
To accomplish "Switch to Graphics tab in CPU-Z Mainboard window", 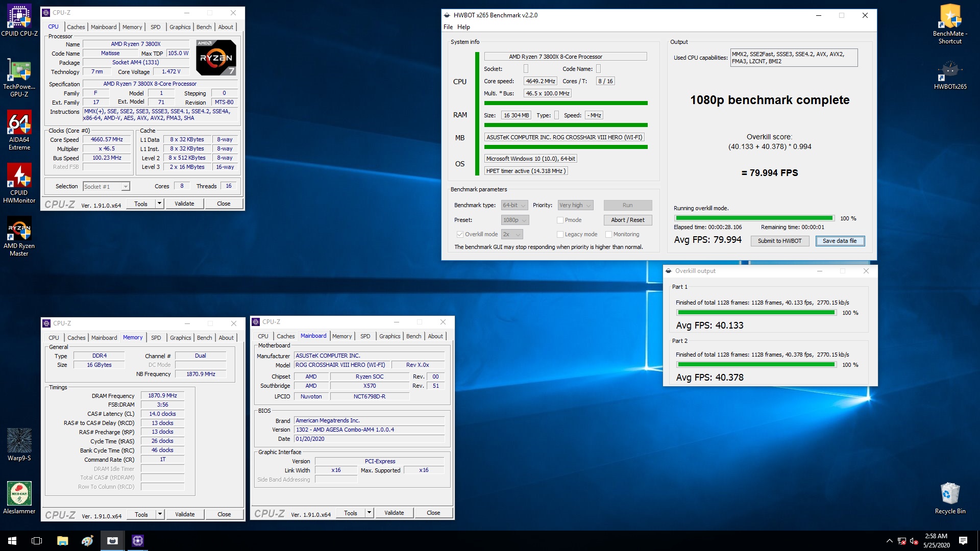I will (x=389, y=336).
